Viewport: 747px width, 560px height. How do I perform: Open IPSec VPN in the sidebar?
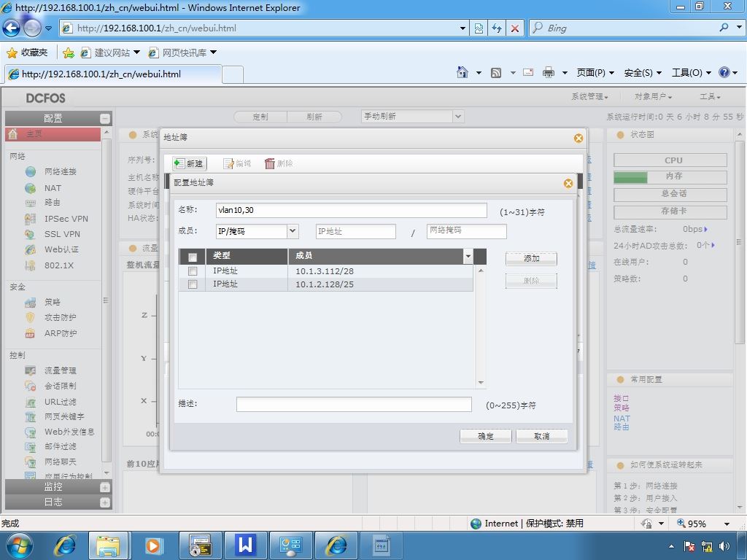(66, 219)
